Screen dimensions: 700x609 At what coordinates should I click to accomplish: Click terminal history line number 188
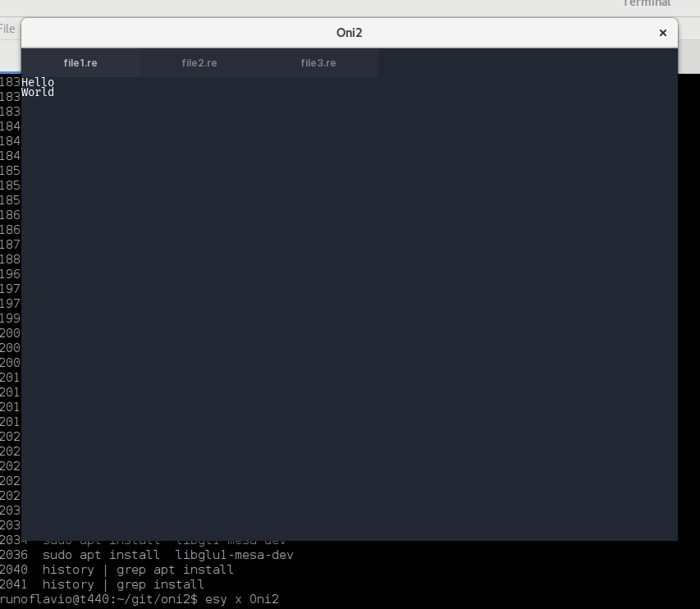pos(11,259)
